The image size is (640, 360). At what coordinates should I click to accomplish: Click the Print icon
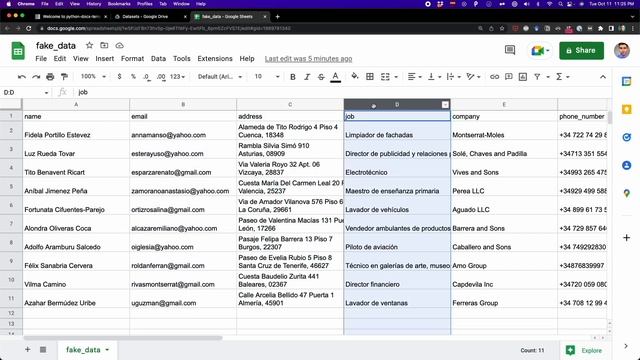pos(50,77)
